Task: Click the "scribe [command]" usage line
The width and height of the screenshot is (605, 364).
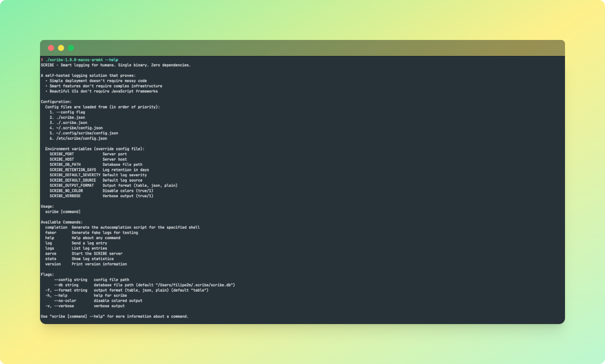Action: (63, 212)
